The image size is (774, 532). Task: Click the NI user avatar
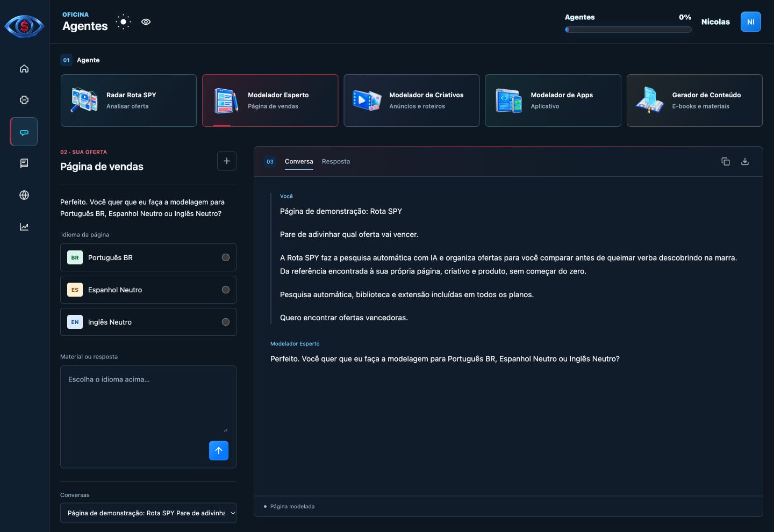point(751,22)
